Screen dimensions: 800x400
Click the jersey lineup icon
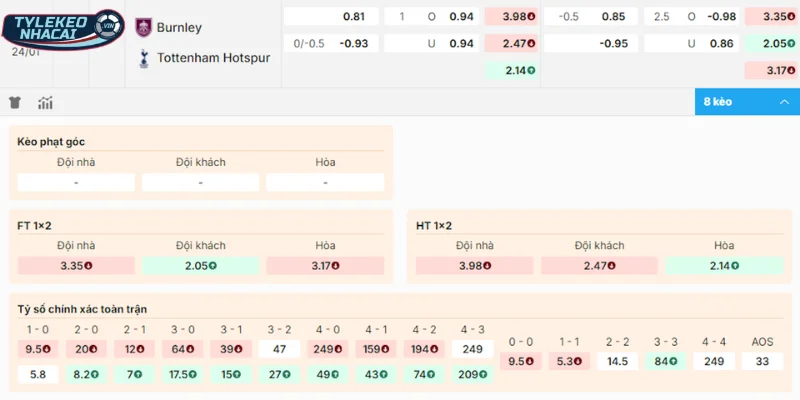coord(15,102)
